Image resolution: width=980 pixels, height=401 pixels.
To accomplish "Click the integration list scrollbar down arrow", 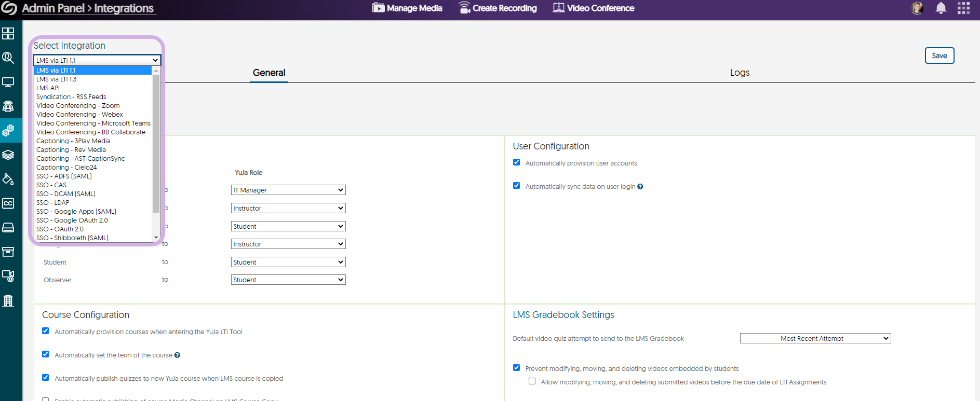I will point(156,238).
